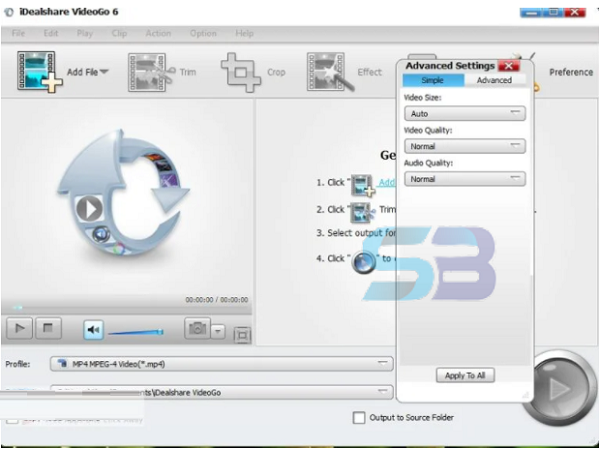
Task: Toggle fullscreen preview icon
Action: 242,335
